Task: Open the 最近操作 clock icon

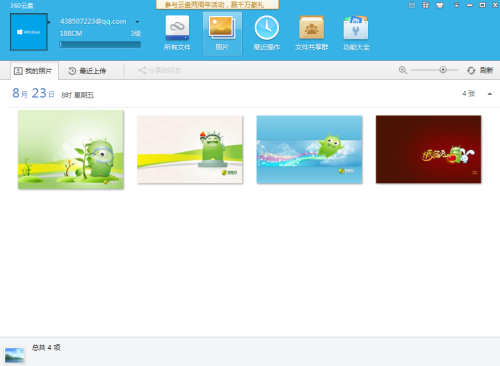Action: (x=267, y=33)
